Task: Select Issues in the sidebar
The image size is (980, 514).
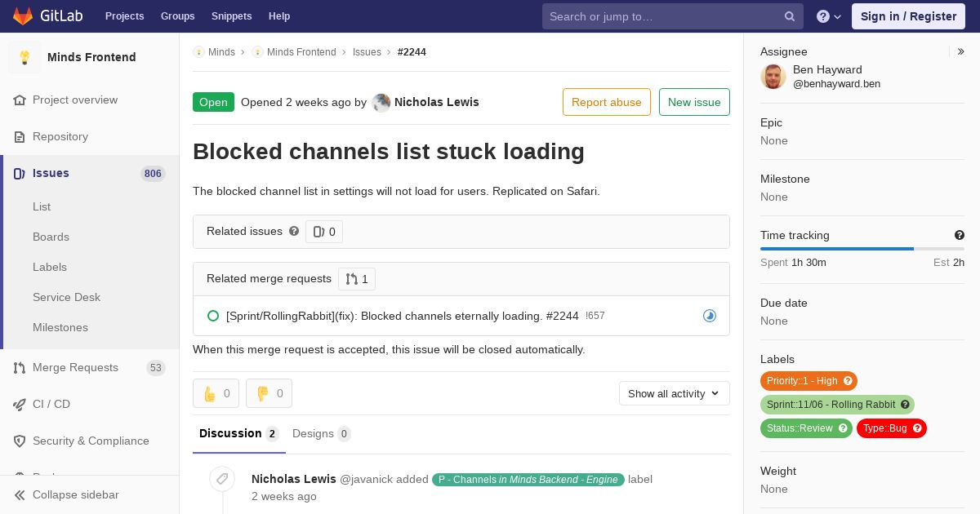Action: coord(90,173)
